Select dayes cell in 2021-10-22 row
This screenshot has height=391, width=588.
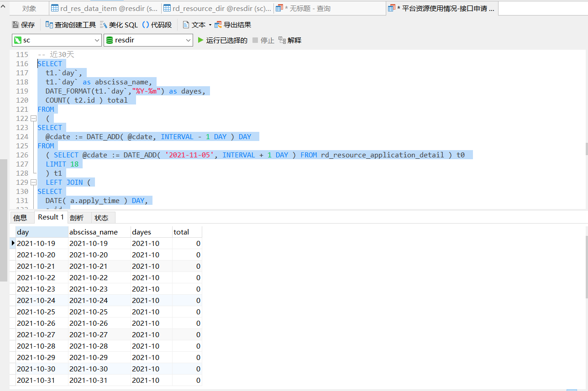(x=152, y=277)
